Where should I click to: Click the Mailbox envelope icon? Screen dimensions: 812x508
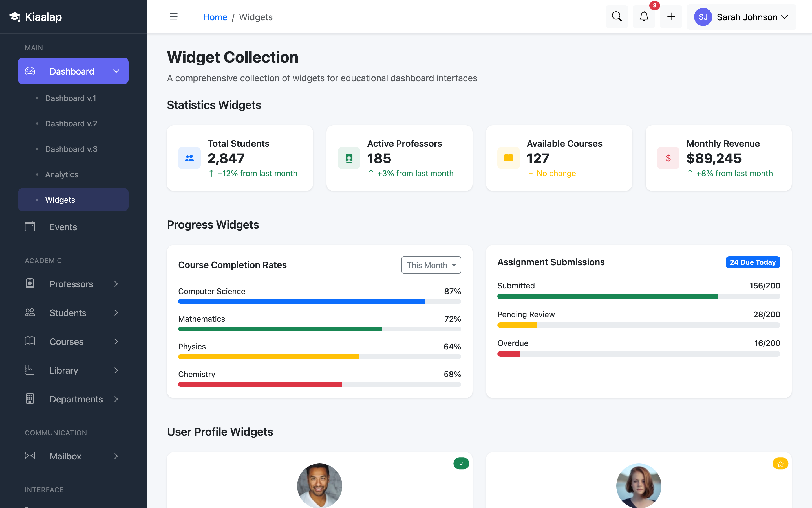coord(30,456)
